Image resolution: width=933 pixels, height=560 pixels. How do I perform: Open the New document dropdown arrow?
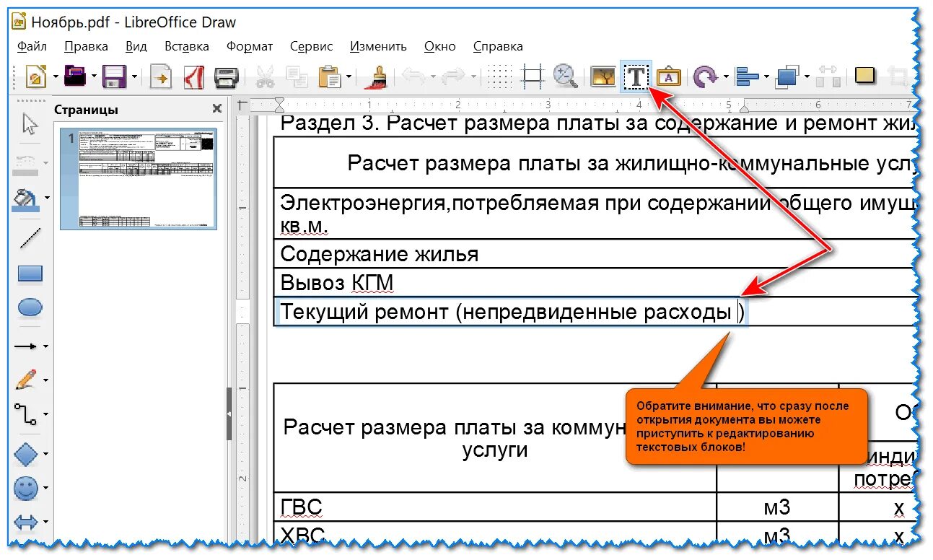click(x=54, y=76)
